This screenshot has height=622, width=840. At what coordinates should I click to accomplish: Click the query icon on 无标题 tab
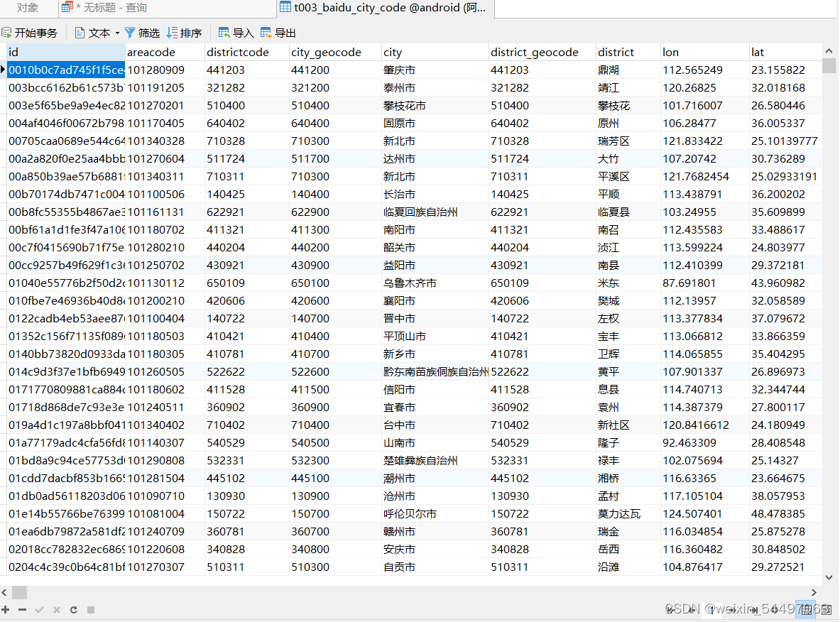click(67, 7)
